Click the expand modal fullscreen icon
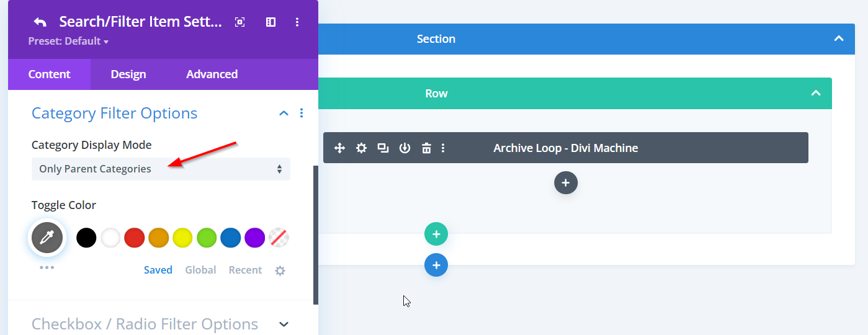This screenshot has height=335, width=868. pyautogui.click(x=240, y=22)
